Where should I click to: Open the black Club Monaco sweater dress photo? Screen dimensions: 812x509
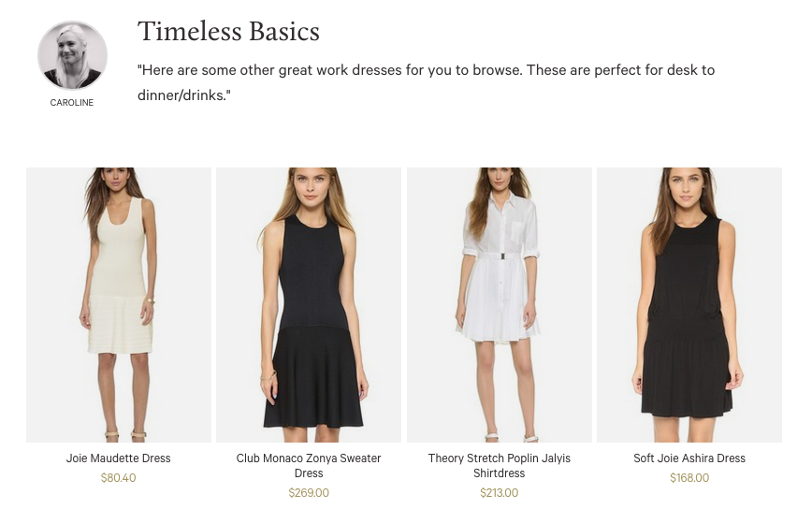[x=309, y=304]
